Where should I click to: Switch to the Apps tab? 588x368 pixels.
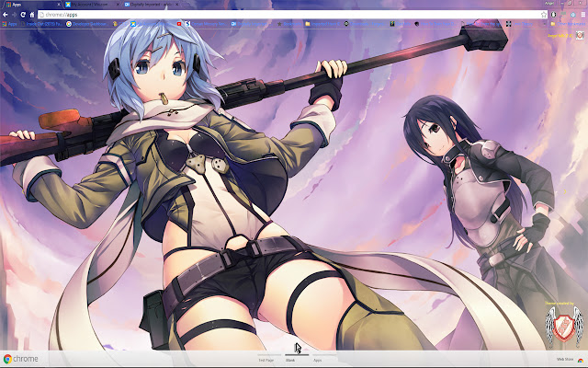32,5
